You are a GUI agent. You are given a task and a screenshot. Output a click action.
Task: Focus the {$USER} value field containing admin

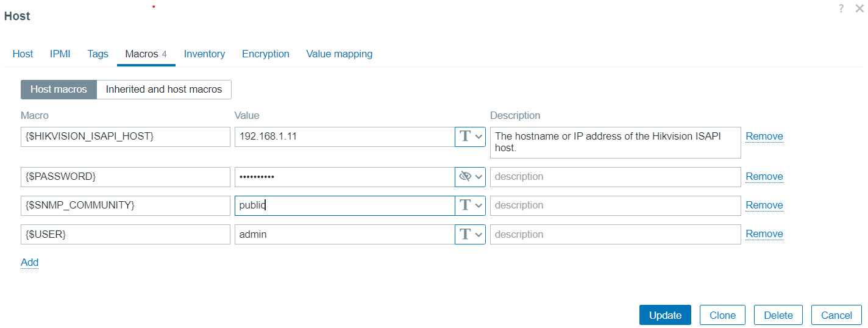click(x=344, y=234)
